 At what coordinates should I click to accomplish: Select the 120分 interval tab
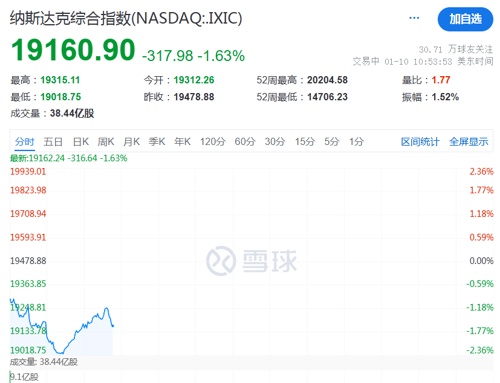tap(213, 142)
